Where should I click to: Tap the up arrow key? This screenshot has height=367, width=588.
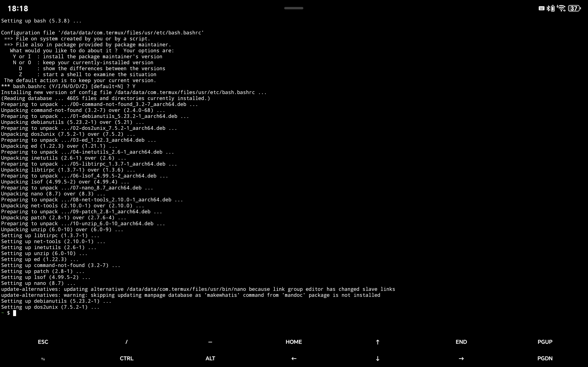pyautogui.click(x=377, y=342)
